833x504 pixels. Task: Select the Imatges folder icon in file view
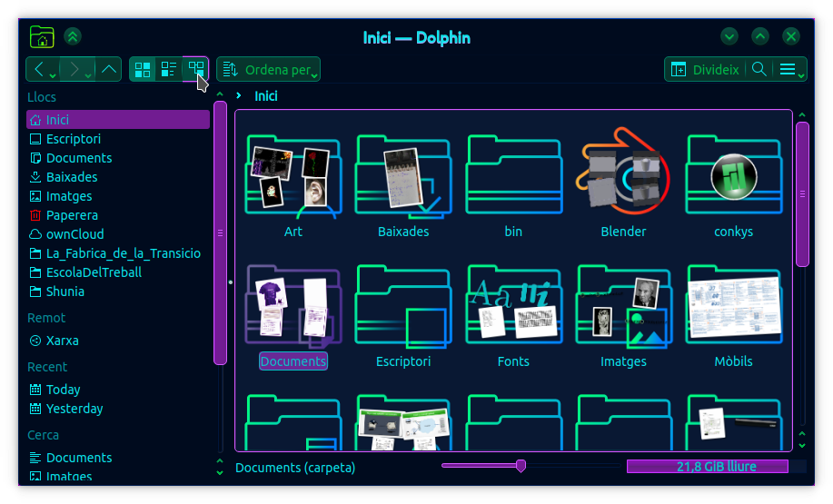point(624,306)
